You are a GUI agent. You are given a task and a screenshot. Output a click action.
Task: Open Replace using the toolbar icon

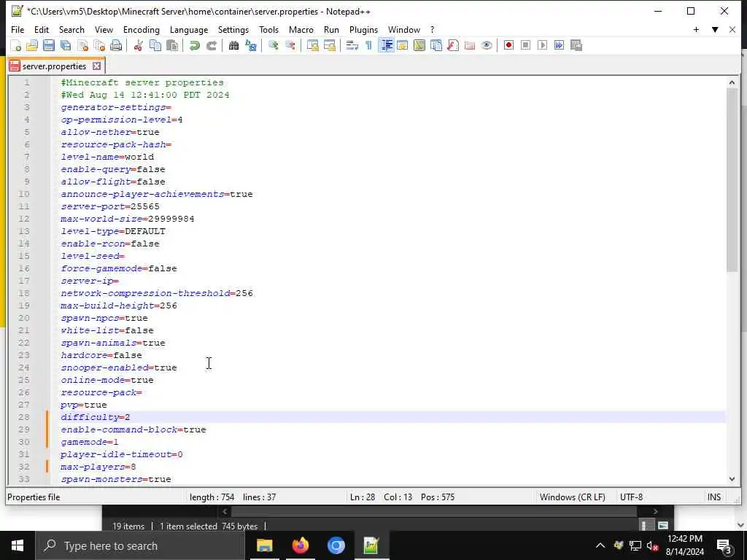(x=251, y=45)
